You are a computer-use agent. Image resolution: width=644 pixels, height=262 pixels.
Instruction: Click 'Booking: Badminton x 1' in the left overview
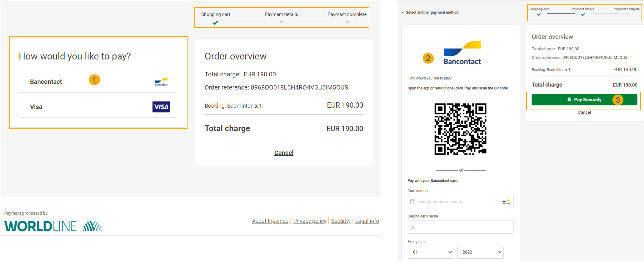pyautogui.click(x=233, y=106)
